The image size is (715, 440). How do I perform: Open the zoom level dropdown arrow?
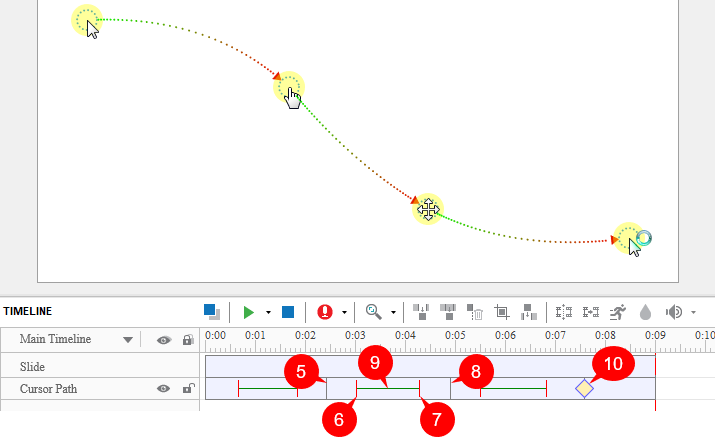coord(393,312)
